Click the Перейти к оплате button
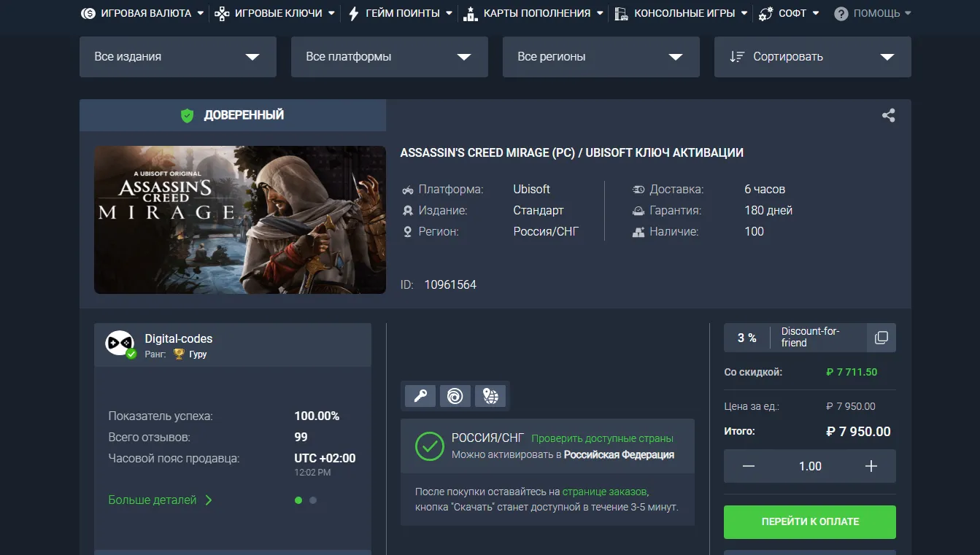The height and width of the screenshot is (555, 980). [x=810, y=521]
